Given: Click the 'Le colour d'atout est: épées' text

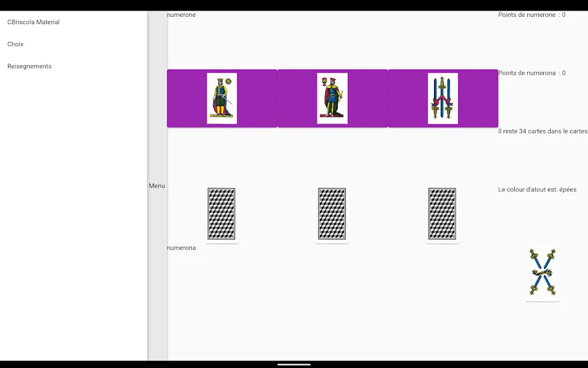Looking at the screenshot, I should (x=537, y=189).
